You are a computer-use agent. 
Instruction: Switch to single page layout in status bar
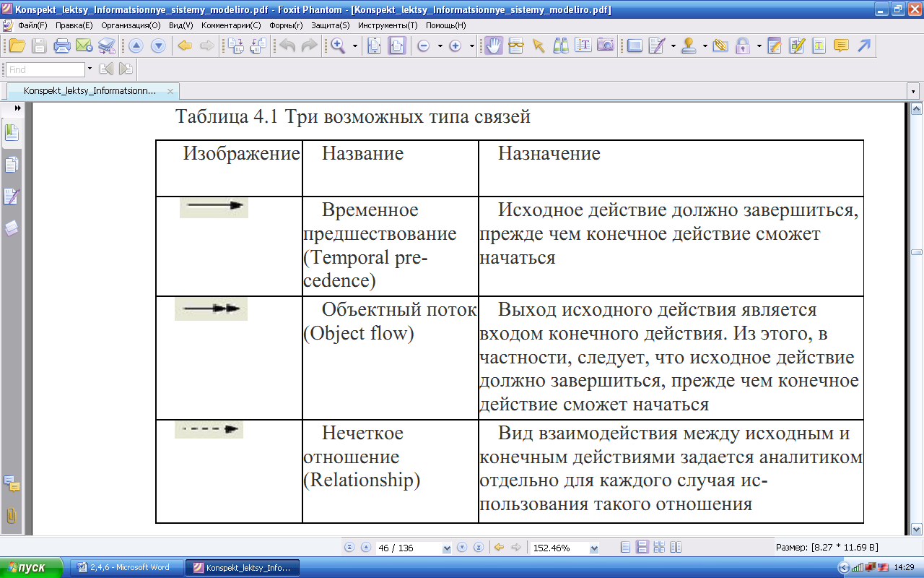tap(626, 548)
